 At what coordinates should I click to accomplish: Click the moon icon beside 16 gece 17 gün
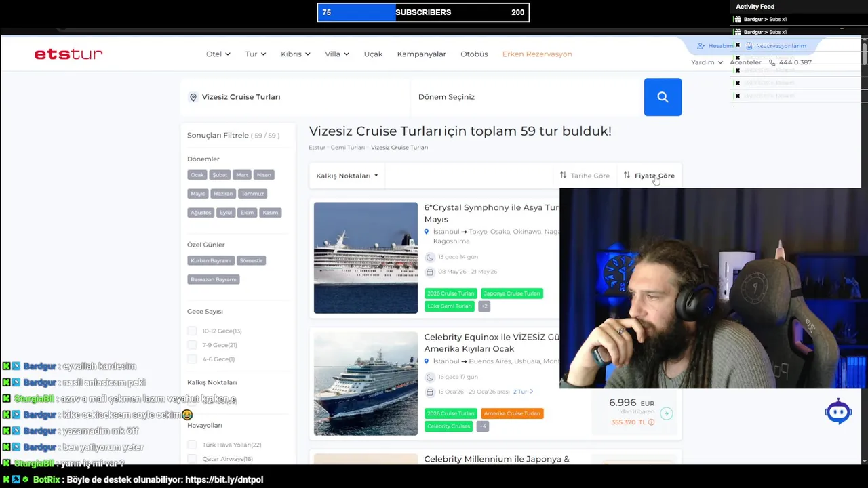(x=429, y=377)
